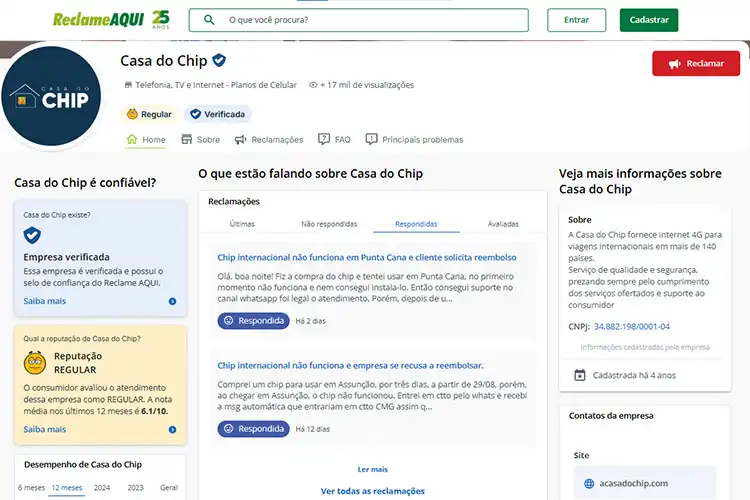The width and height of the screenshot is (750, 500).
Task: Click the eye icon next to views count
Action: pos(313,85)
